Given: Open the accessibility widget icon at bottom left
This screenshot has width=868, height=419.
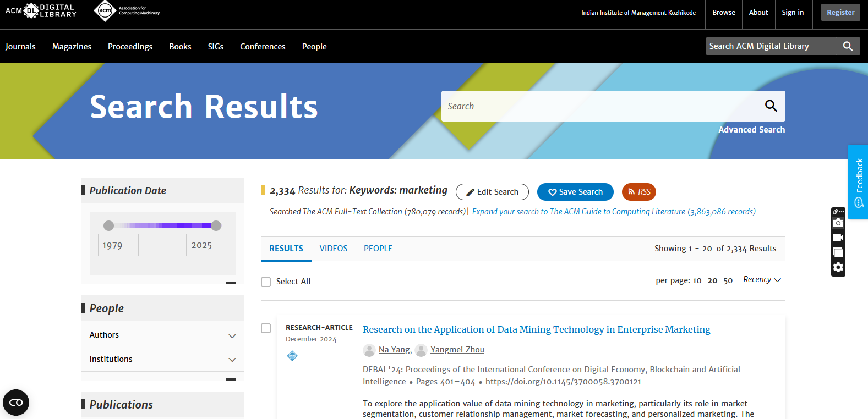Looking at the screenshot, I should coord(16,403).
